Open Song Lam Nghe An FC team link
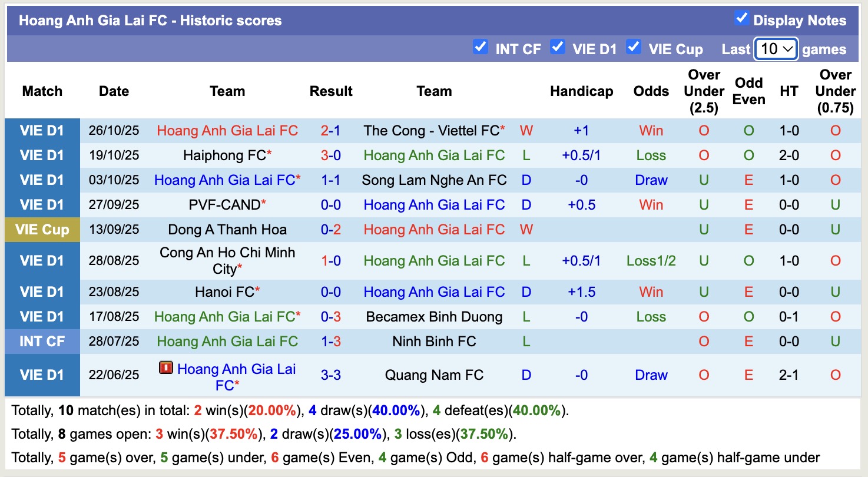868x477 pixels. click(x=434, y=180)
